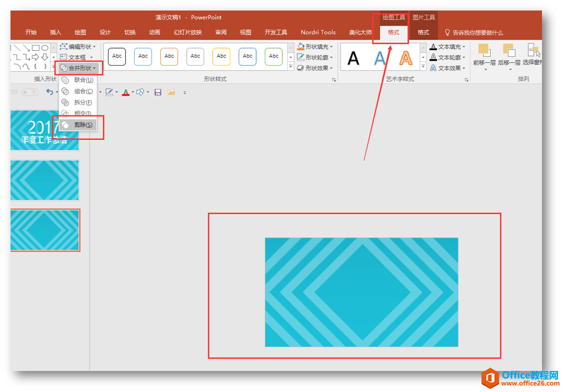Viewport: 563px width, 392px height.
Task: Click the purple save disk icon
Action: [158, 92]
